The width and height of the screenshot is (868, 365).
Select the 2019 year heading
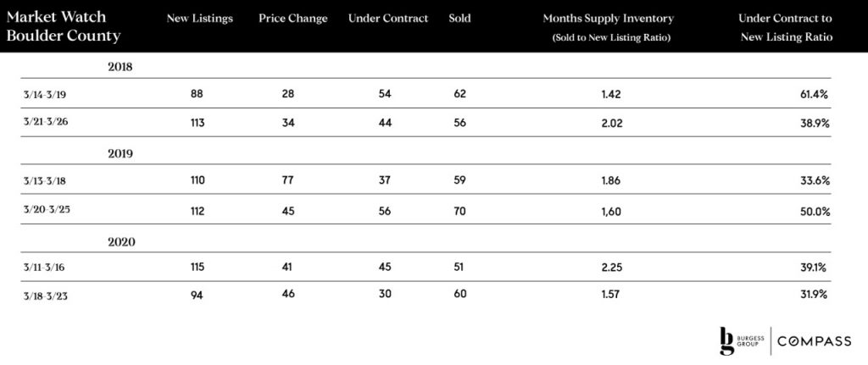pyautogui.click(x=120, y=154)
